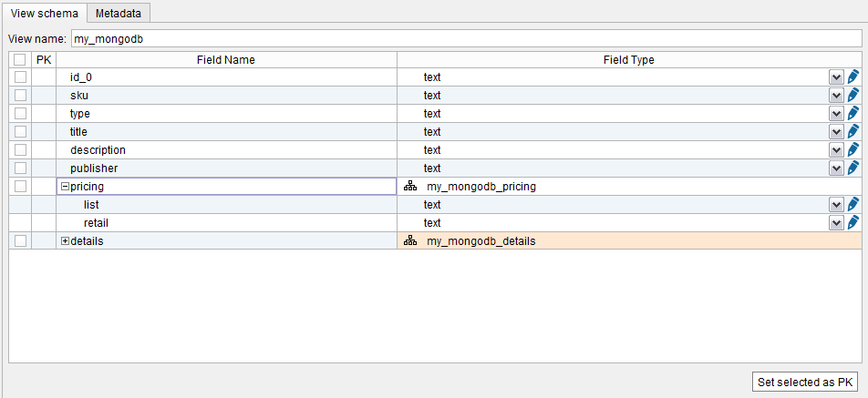This screenshot has height=398, width=868.
Task: Click the text type value for publisher
Action: tap(432, 168)
